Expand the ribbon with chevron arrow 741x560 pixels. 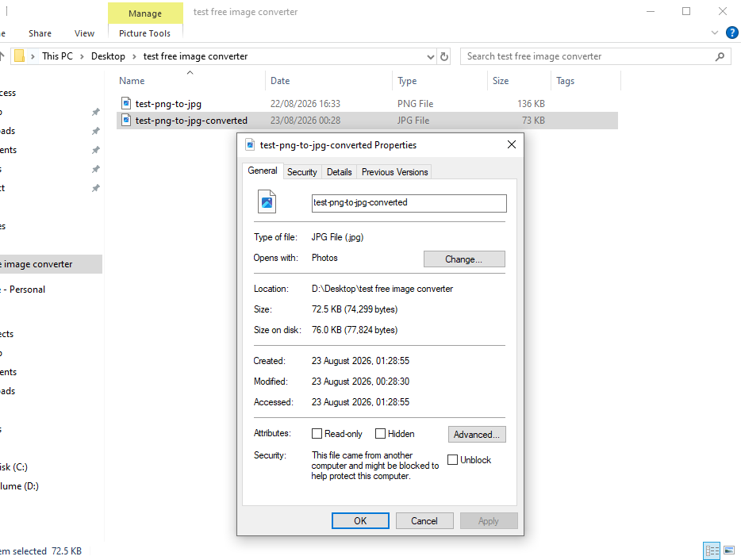coord(715,33)
